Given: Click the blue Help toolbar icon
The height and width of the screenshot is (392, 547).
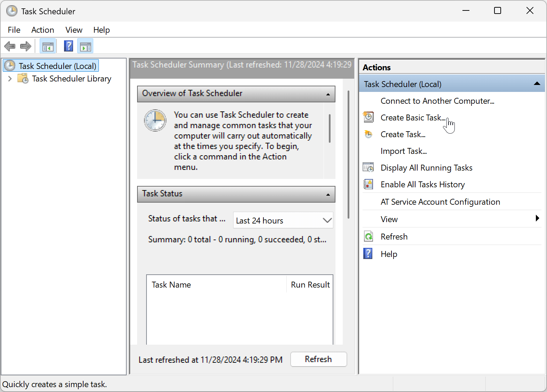Looking at the screenshot, I should click(69, 46).
